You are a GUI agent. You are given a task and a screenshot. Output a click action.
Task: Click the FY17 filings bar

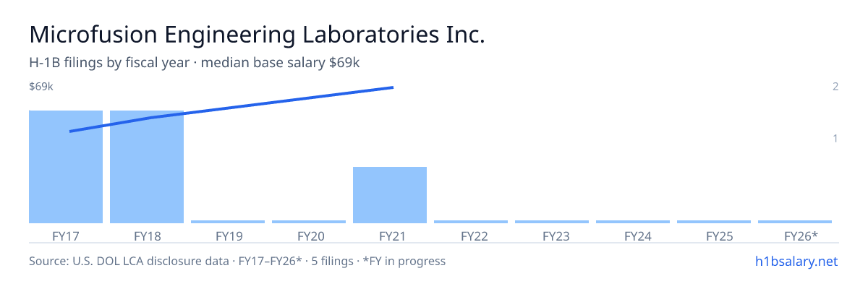(66, 167)
